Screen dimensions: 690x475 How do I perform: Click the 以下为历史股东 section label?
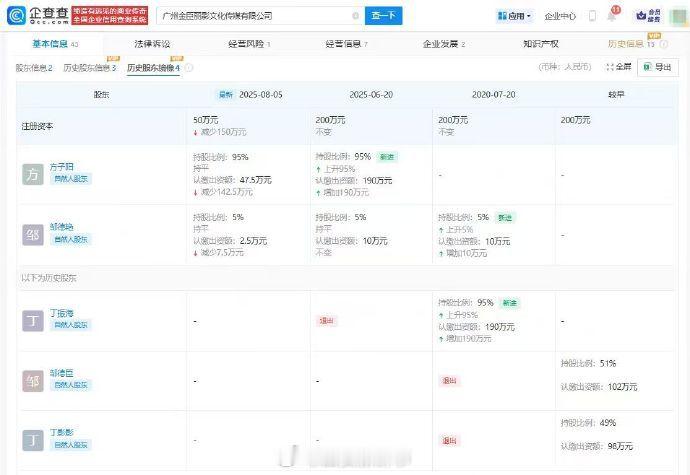(49, 278)
